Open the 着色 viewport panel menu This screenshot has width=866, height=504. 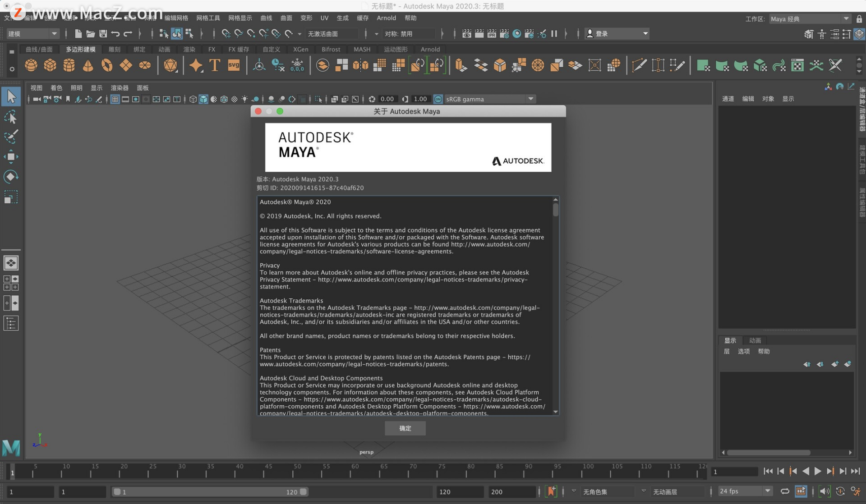point(56,88)
